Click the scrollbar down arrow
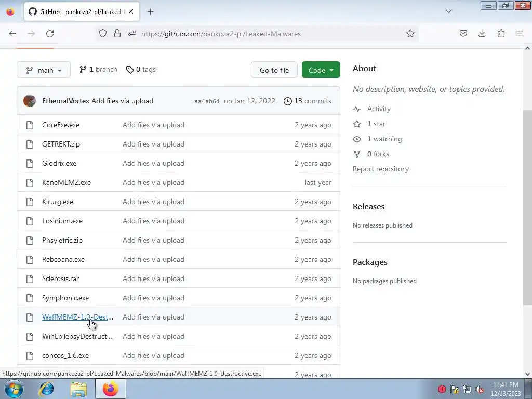This screenshot has width=532, height=399. tap(527, 374)
